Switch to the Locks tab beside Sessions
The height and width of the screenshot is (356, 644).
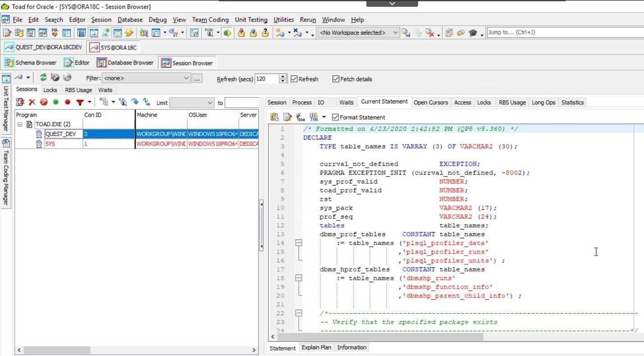[x=50, y=90]
